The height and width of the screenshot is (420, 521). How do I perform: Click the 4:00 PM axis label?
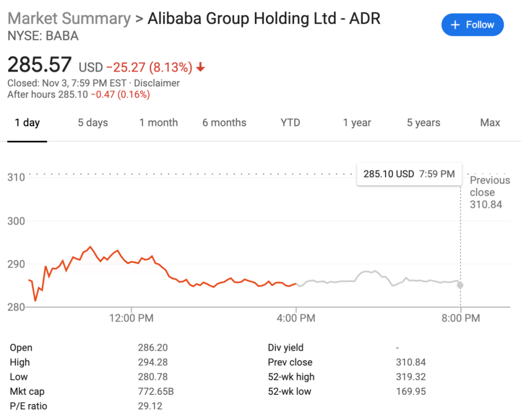coord(296,318)
